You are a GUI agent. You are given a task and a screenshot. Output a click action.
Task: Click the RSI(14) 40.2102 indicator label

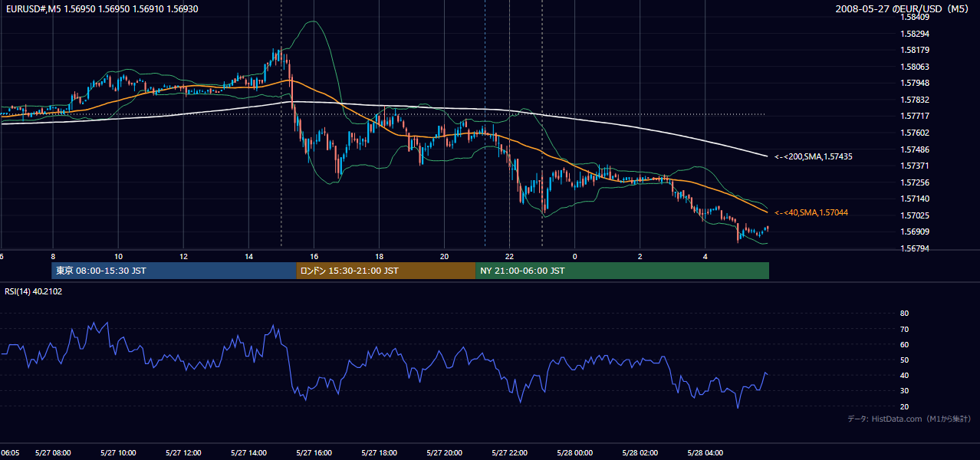33,291
